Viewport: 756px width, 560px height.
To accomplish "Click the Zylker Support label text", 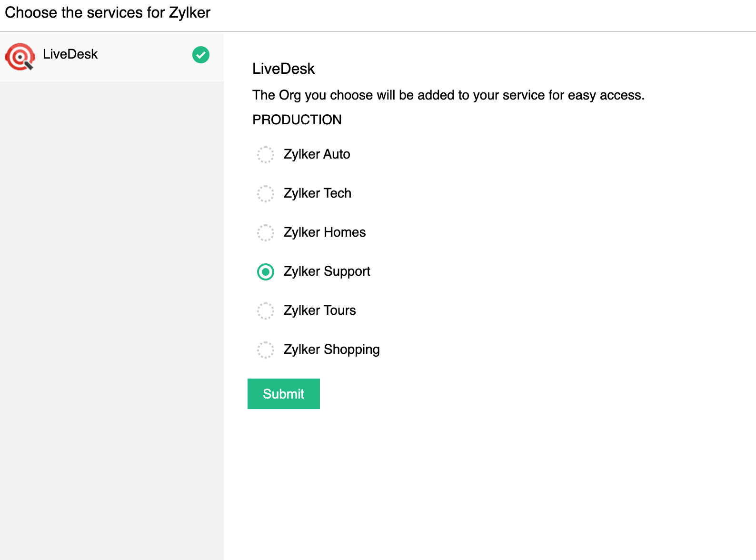I will pos(327,271).
